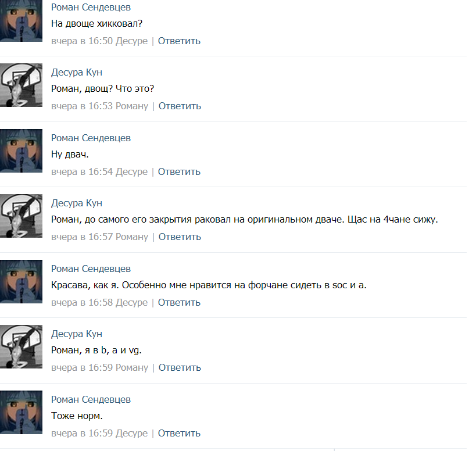
Task: Open Десура Кун name above 'двощ? Что это?'
Action: tap(77, 72)
